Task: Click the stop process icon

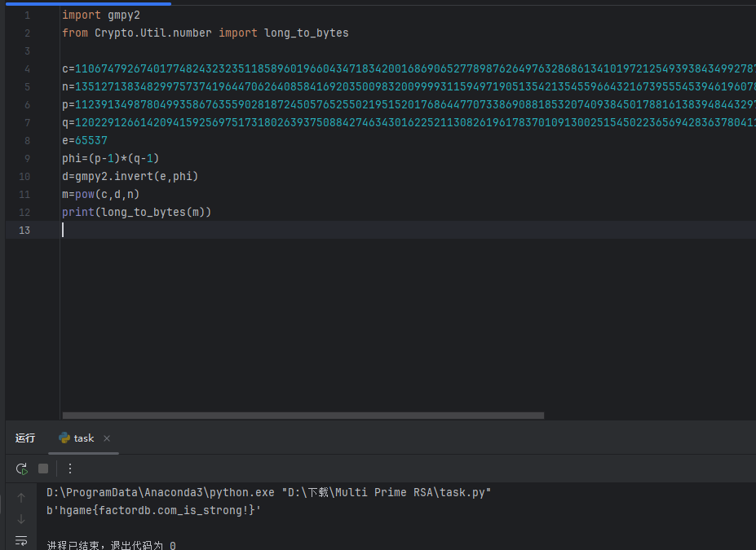Action: tap(42, 468)
